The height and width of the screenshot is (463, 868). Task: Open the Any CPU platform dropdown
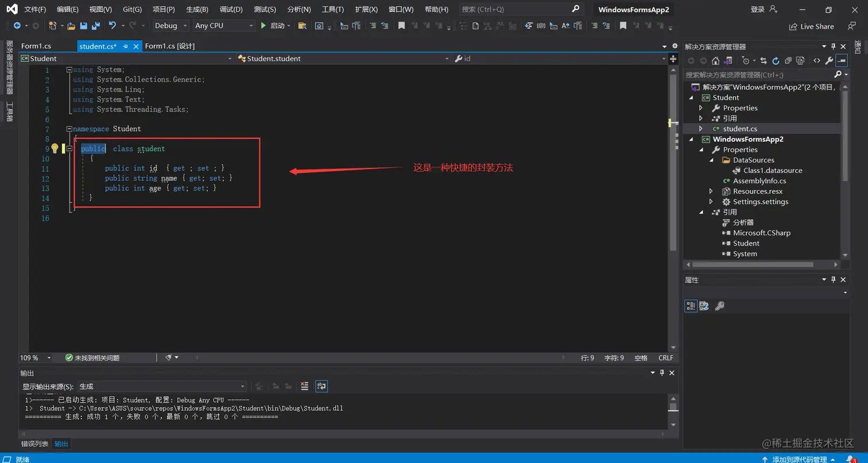tap(224, 25)
